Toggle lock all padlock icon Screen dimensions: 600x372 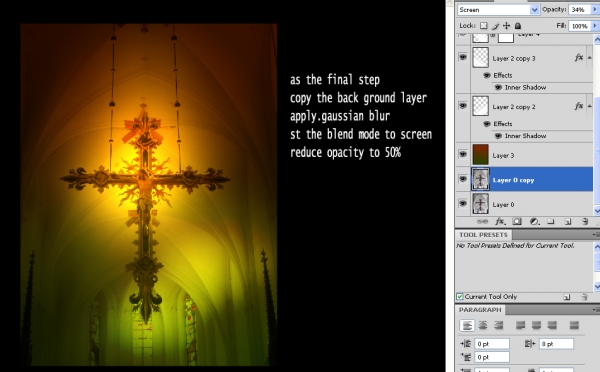click(x=518, y=26)
